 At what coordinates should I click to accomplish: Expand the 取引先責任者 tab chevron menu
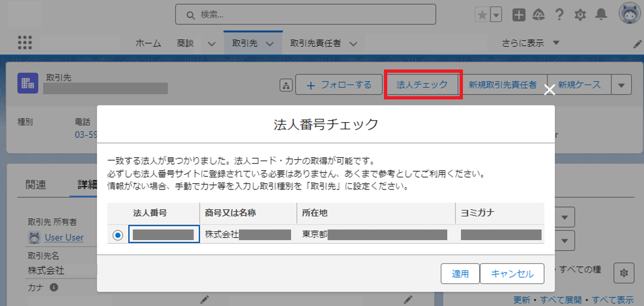pos(353,44)
